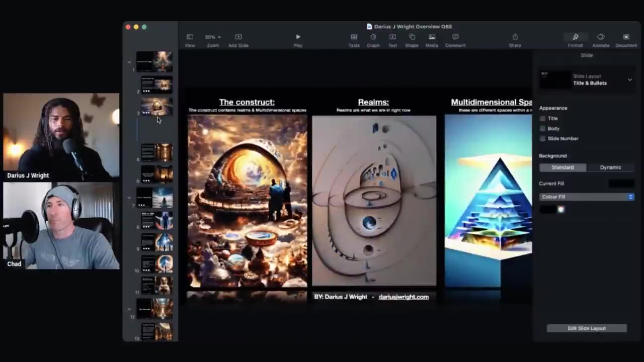Click 'The construct contains realms' subtitle text
644x362 pixels.
point(247,110)
